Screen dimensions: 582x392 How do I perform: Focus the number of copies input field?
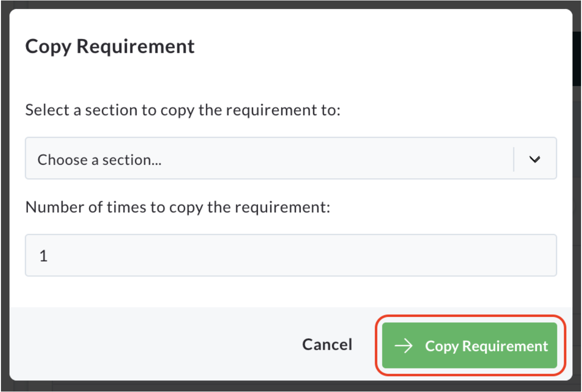tap(291, 255)
